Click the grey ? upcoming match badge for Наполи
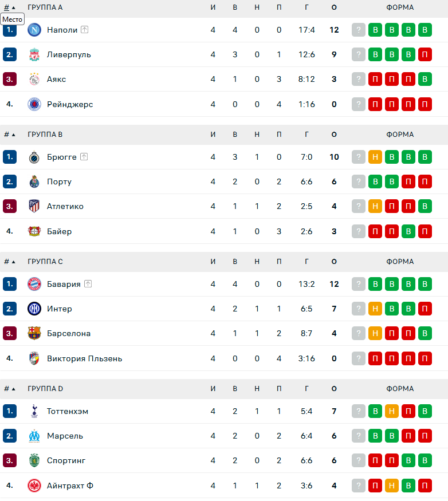Image resolution: width=448 pixels, height=501 pixels. (359, 30)
